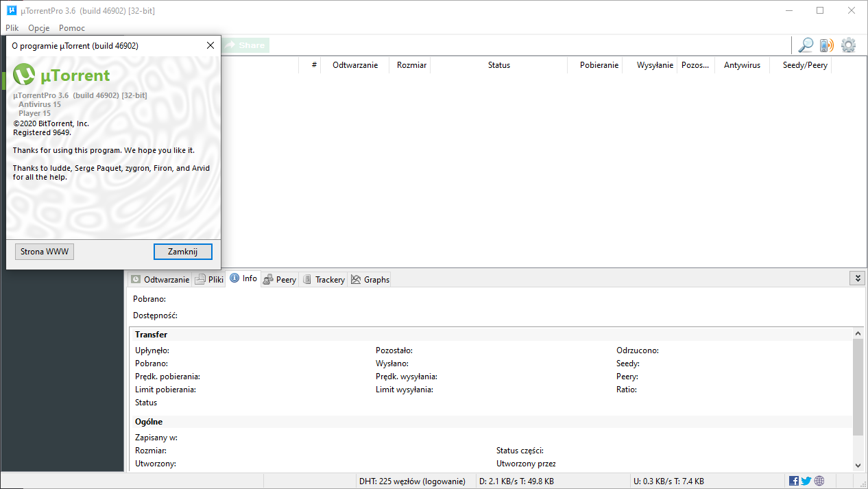Sort by the Pozos... column header
Image resolution: width=868 pixels, height=489 pixels.
(696, 65)
